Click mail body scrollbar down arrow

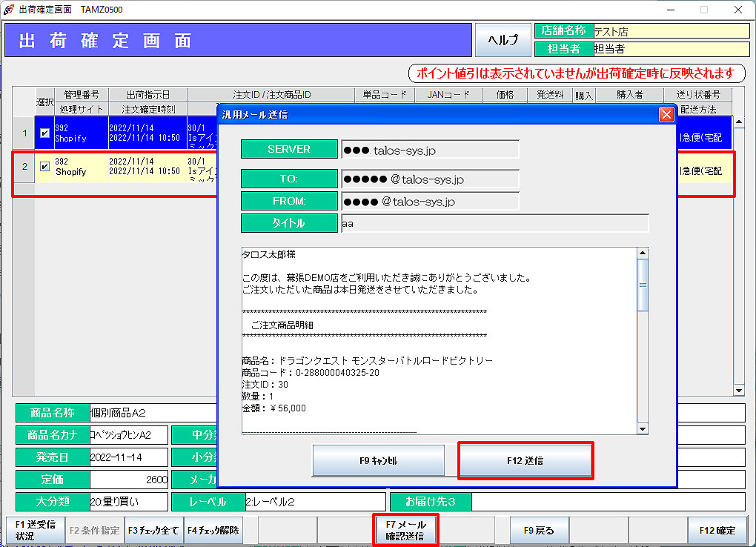point(643,428)
